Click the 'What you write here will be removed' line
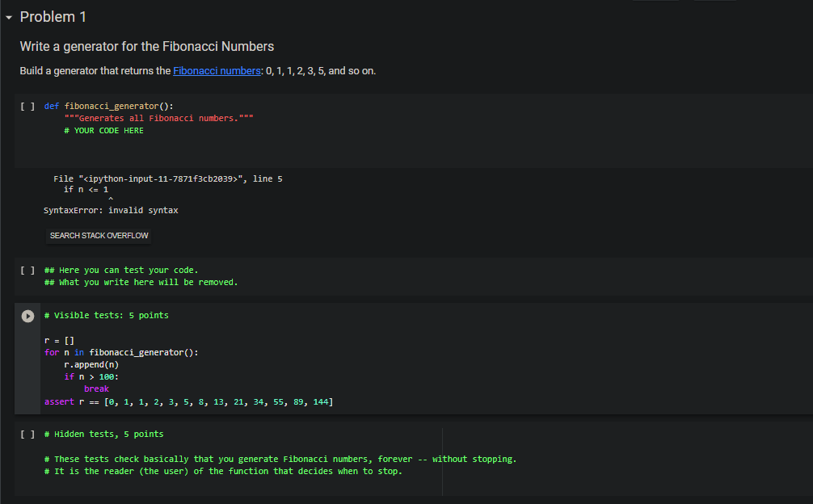813x504 pixels. coord(141,283)
